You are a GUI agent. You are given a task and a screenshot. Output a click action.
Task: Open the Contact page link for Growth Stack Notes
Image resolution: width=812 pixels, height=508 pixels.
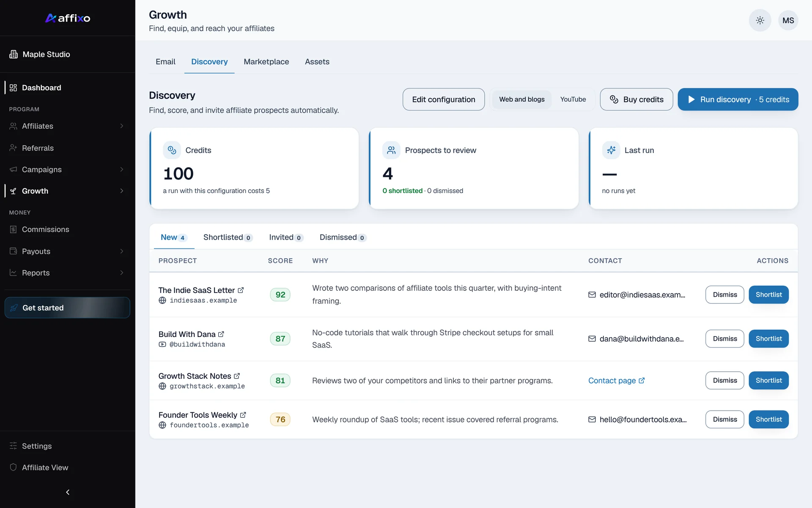pyautogui.click(x=617, y=381)
